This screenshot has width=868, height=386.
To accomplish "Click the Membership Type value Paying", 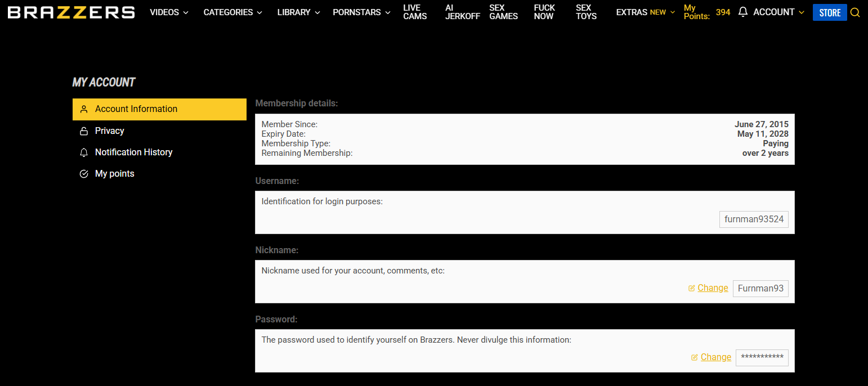I will click(x=776, y=143).
